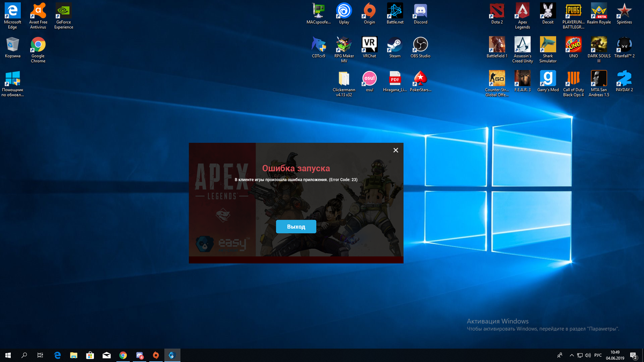The image size is (644, 362).
Task: Launch Call of Duty Black Ops 4
Action: point(573,84)
